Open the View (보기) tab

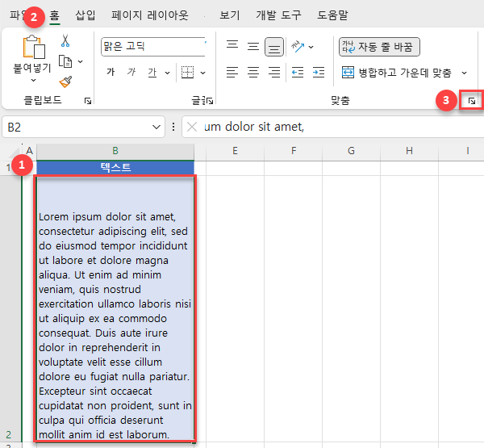coord(230,15)
